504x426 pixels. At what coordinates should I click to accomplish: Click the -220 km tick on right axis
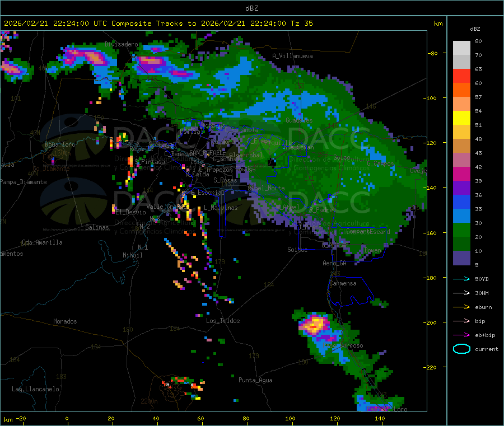coord(432,368)
